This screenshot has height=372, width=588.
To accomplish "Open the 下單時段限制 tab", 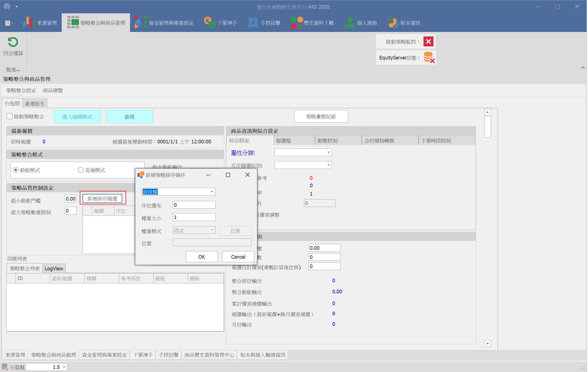I will 447,141.
